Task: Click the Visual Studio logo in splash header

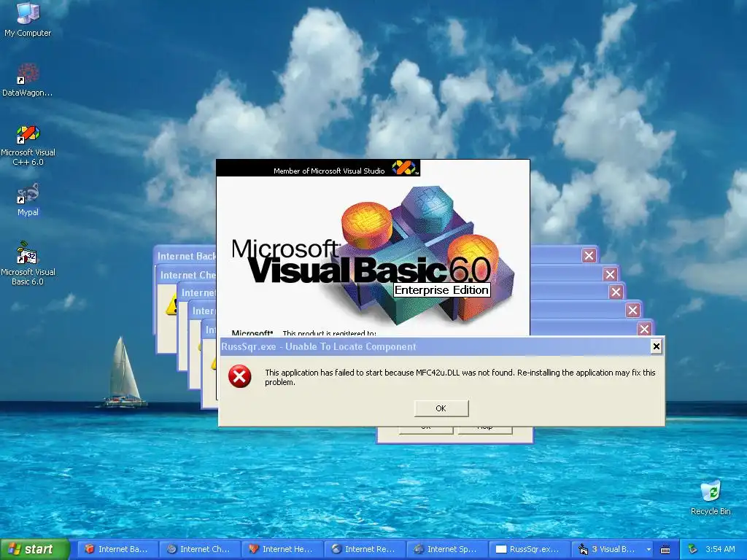Action: tap(404, 167)
